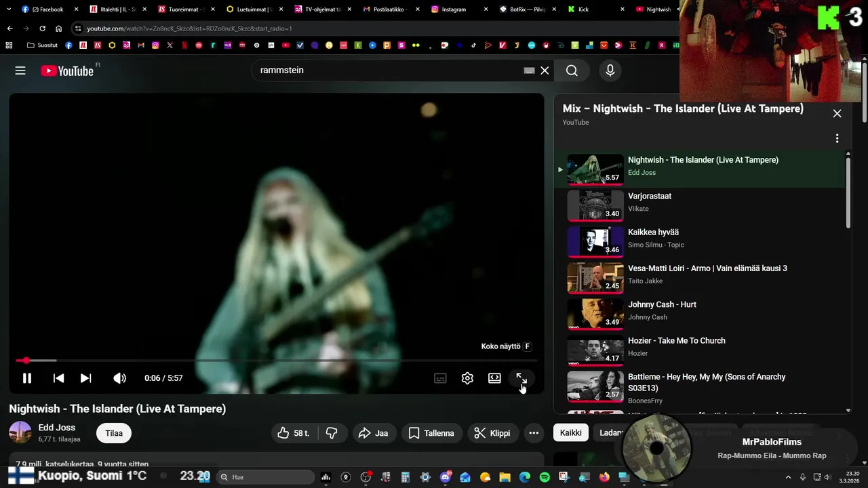
Task: Switch to the Instagram browser tab
Action: click(460, 9)
